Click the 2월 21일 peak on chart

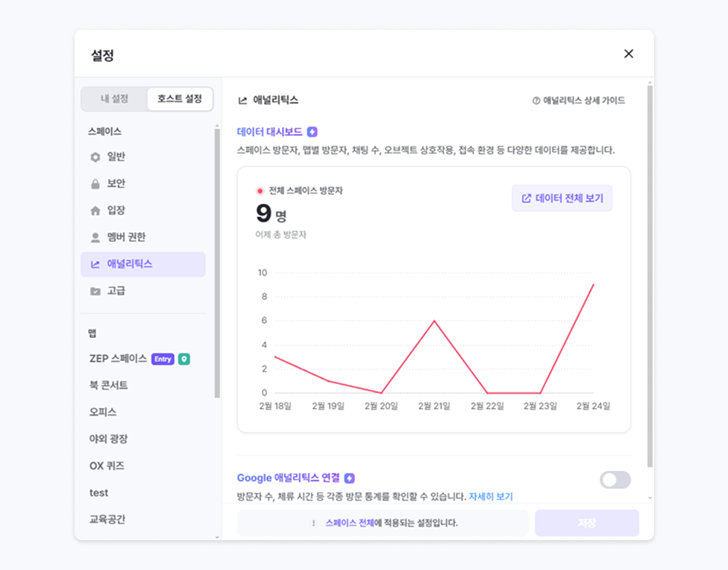coord(434,321)
